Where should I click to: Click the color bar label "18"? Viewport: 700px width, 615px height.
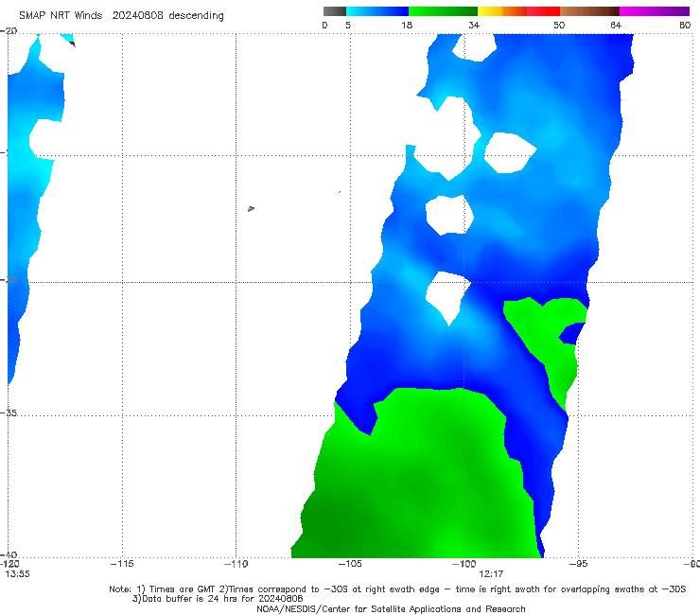407,26
